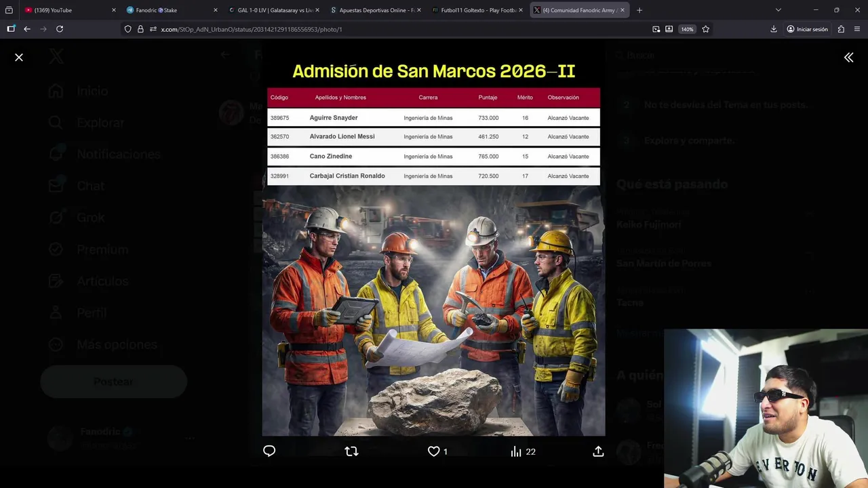This screenshot has height=488, width=868.
Task: Click the 'Observación' column header
Action: click(x=564, y=98)
